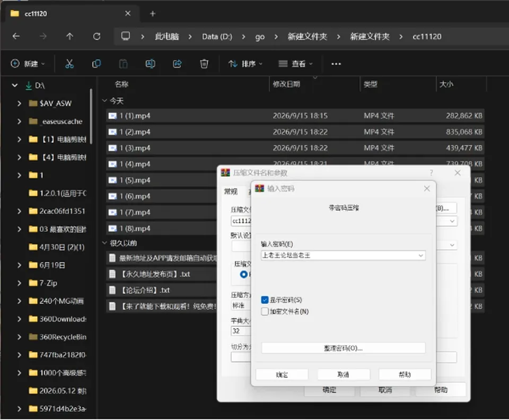Click the 修改日期 column header
509x420 pixels.
(x=286, y=84)
